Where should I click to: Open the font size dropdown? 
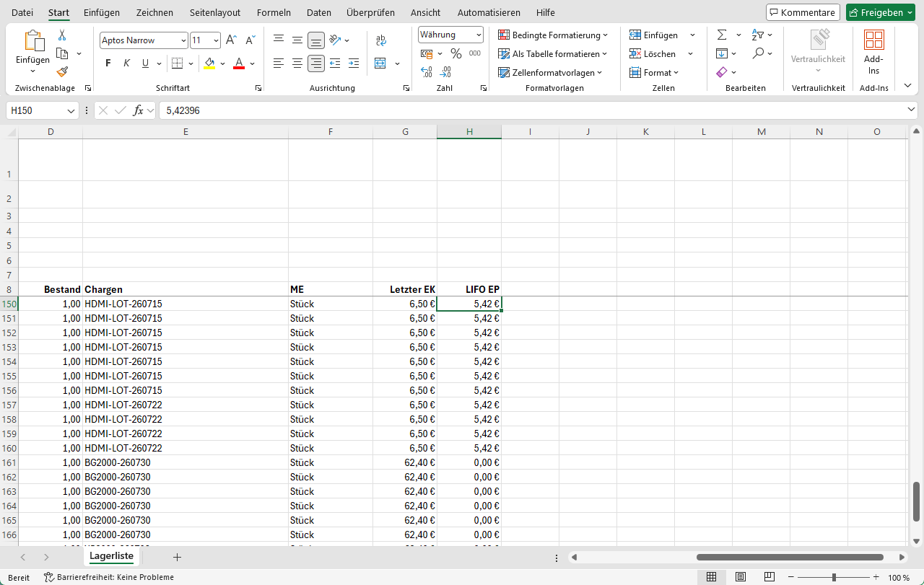click(216, 40)
